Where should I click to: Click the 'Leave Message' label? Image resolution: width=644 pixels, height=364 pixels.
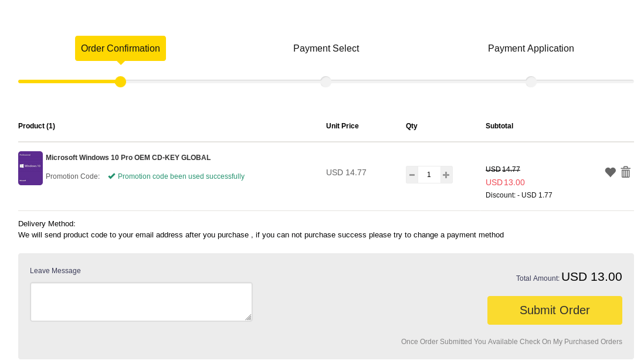click(56, 271)
